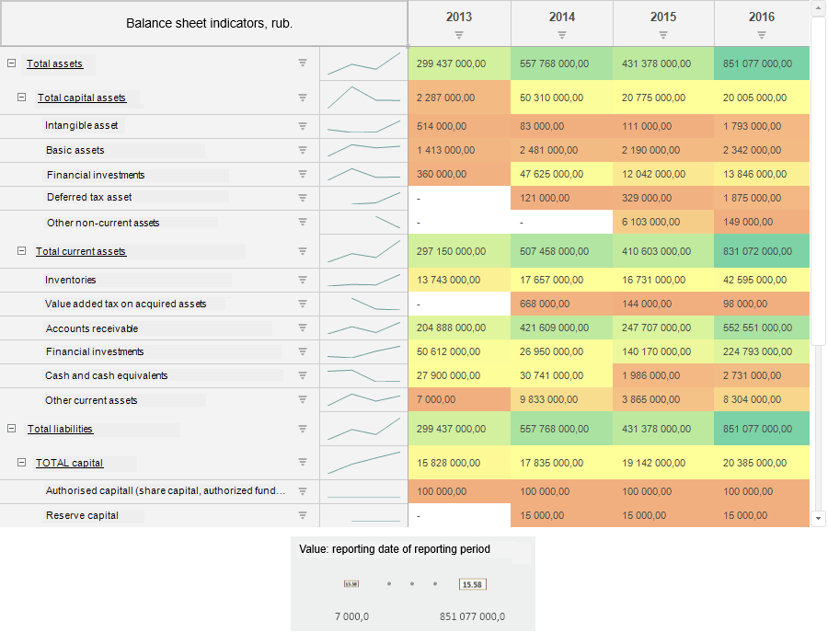Collapse the Total assets tree node

(x=12, y=63)
